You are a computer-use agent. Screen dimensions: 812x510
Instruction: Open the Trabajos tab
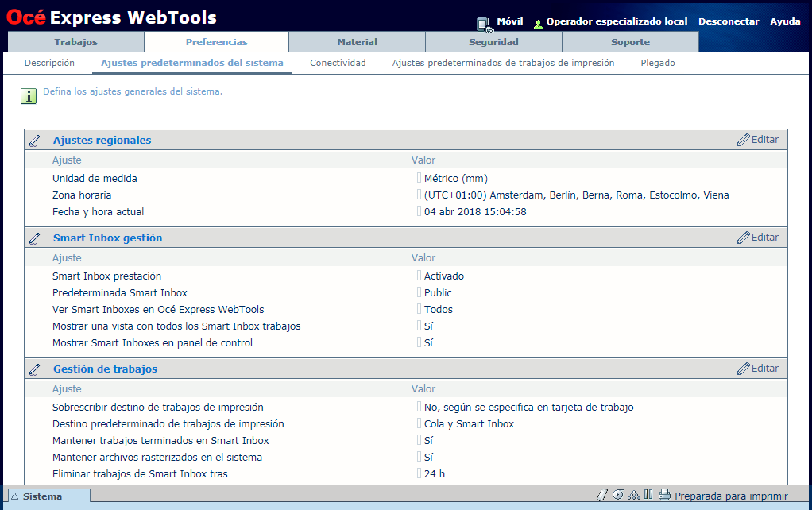[76, 42]
